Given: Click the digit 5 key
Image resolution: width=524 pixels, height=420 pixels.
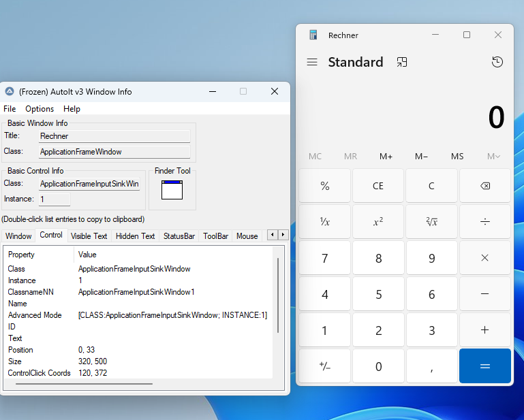Looking at the screenshot, I should tap(378, 294).
